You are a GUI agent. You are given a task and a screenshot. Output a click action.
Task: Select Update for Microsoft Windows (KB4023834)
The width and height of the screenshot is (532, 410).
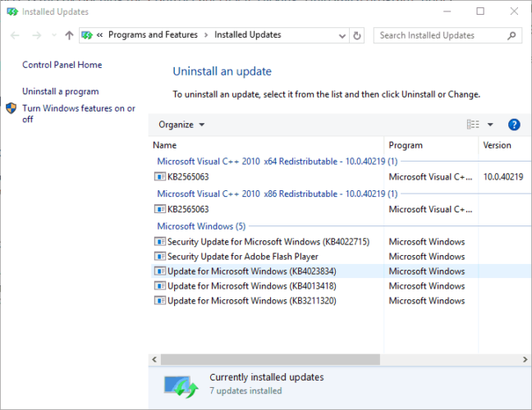341,271
